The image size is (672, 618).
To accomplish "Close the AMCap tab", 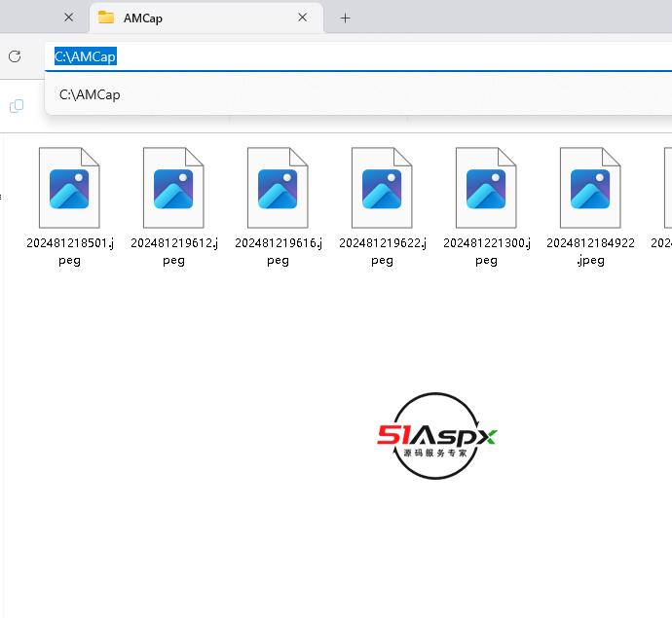I will (302, 18).
